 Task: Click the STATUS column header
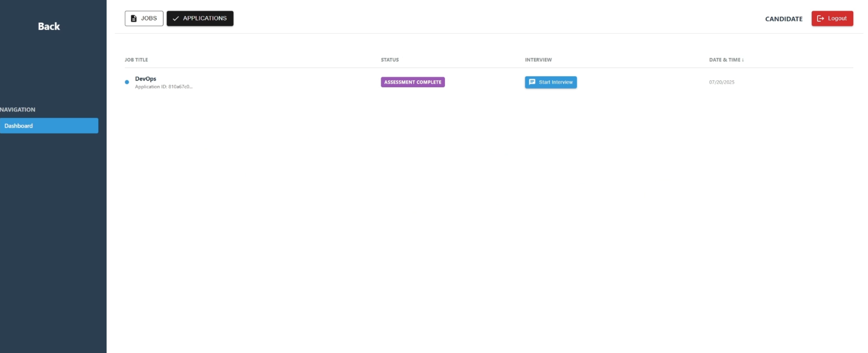tap(389, 60)
